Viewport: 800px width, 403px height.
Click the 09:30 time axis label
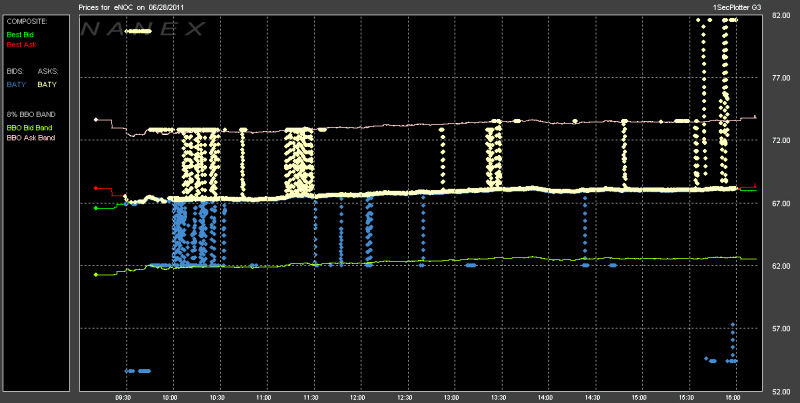pyautogui.click(x=123, y=397)
